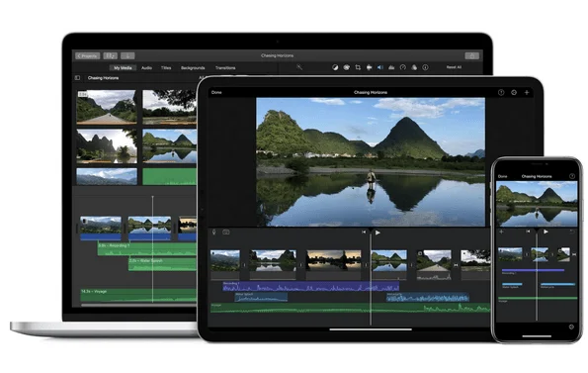The width and height of the screenshot is (588, 373).
Task: Tap transition icon after last iPhone clip
Action: click(574, 255)
